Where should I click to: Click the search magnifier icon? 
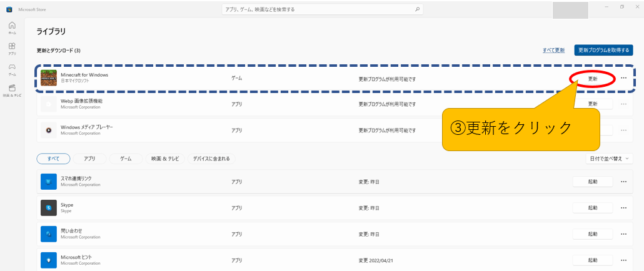point(417,9)
